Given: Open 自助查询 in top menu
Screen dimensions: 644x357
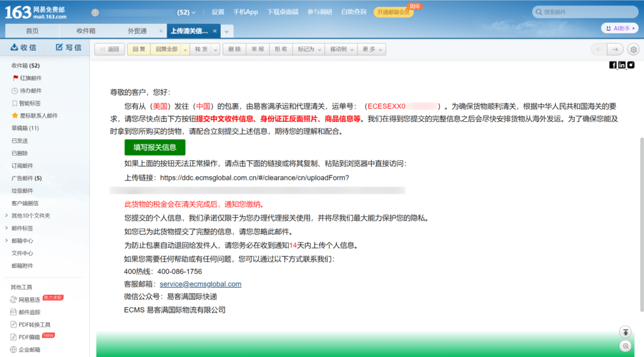Looking at the screenshot, I should point(353,12).
